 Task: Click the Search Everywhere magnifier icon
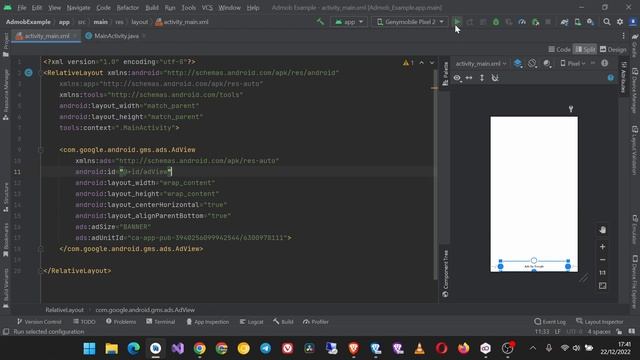coord(607,22)
